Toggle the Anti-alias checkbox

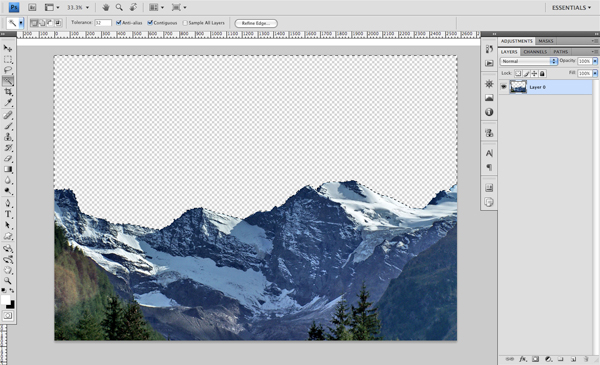click(119, 23)
